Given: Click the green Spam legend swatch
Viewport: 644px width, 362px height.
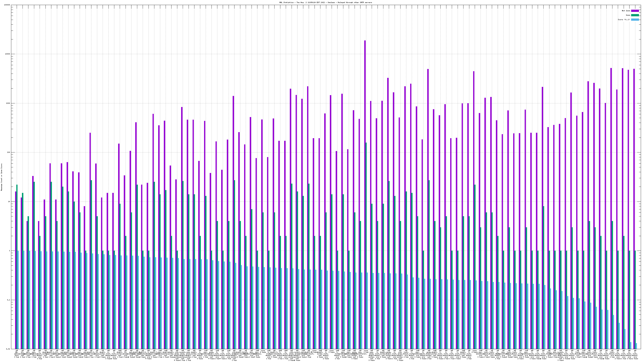Looking at the screenshot, I should click(635, 15).
